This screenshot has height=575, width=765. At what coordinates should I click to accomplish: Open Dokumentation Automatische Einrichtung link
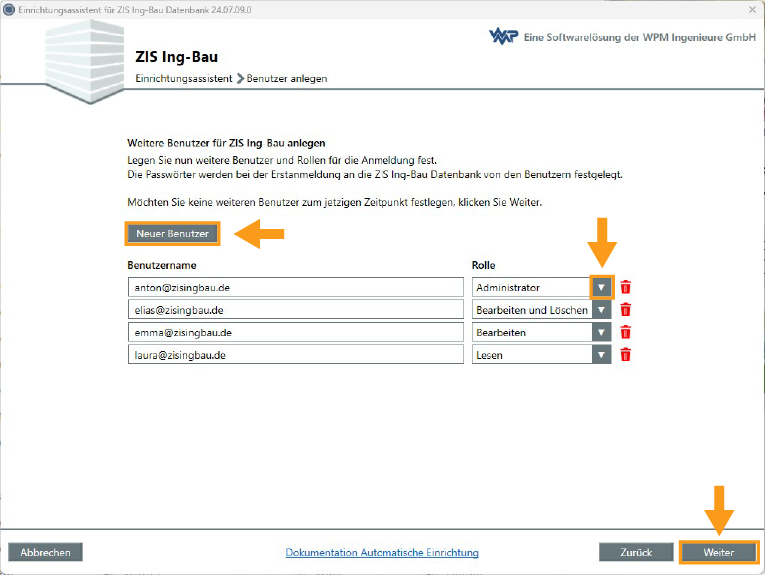pos(382,552)
